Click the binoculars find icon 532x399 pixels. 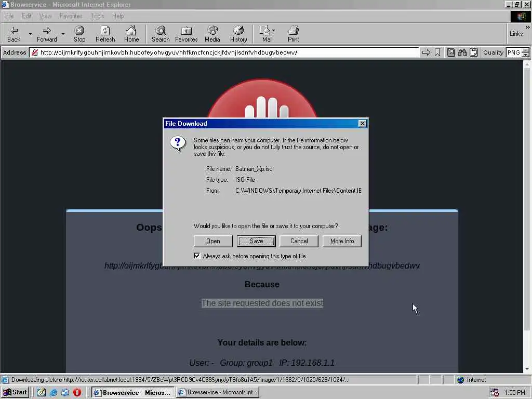462,52
